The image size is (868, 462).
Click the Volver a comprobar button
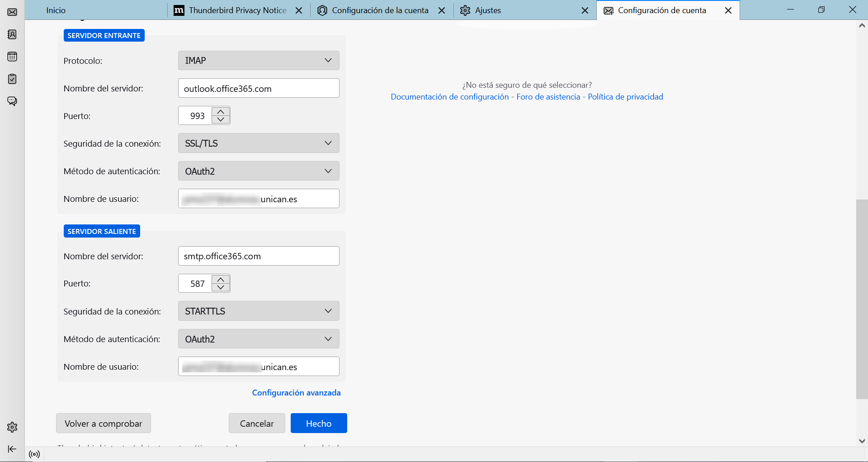(104, 423)
